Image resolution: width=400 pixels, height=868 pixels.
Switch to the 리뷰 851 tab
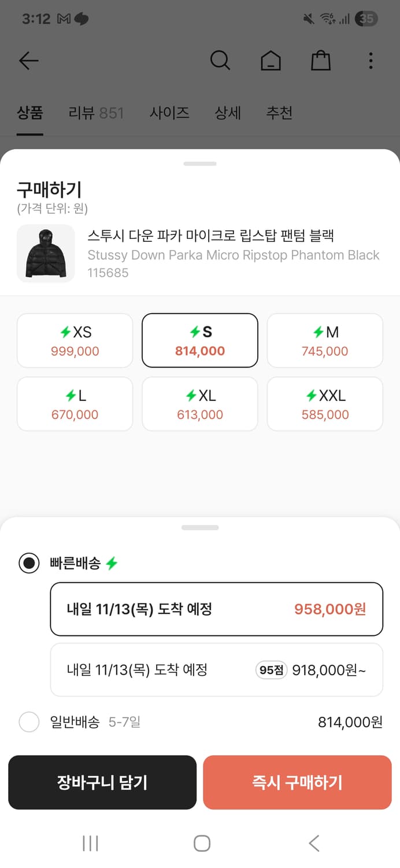click(96, 113)
